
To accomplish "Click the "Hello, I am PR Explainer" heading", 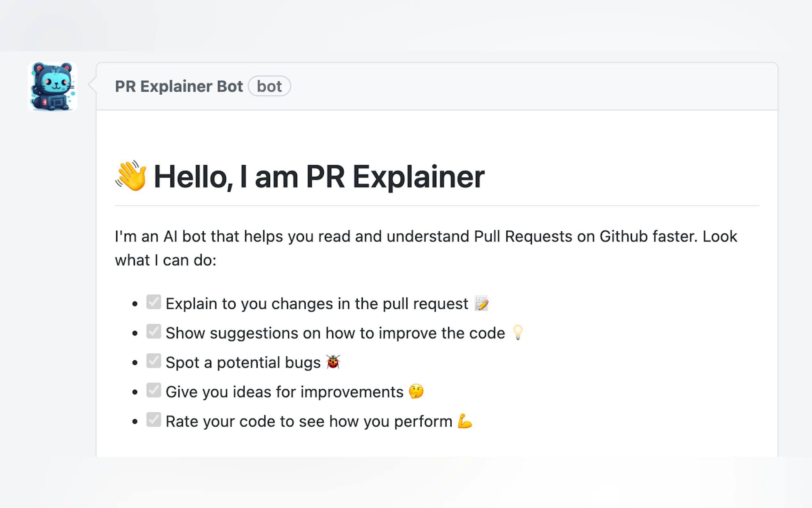I will click(x=319, y=177).
